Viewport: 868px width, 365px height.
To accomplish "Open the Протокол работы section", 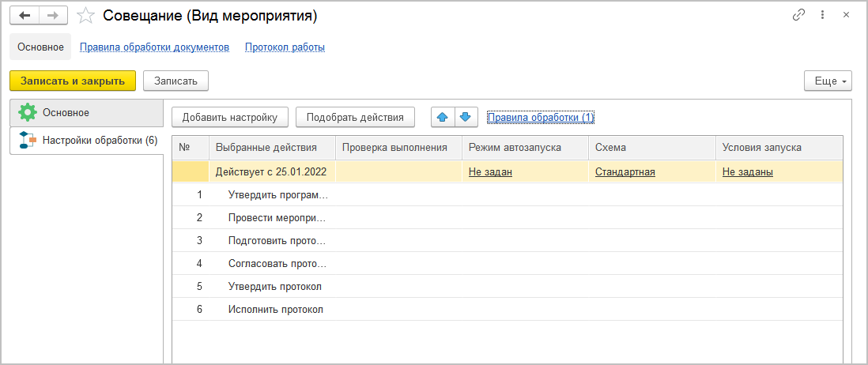I will (x=285, y=47).
